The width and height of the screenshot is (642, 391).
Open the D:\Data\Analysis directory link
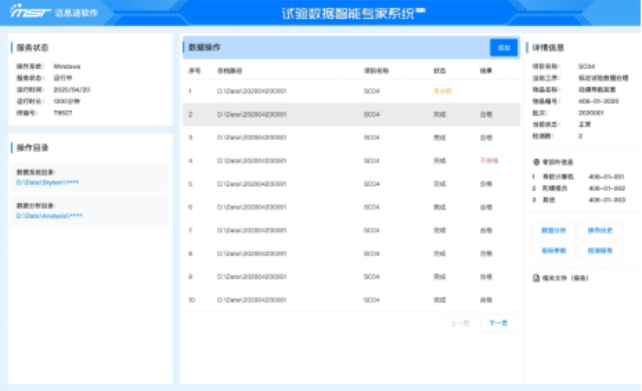49,216
